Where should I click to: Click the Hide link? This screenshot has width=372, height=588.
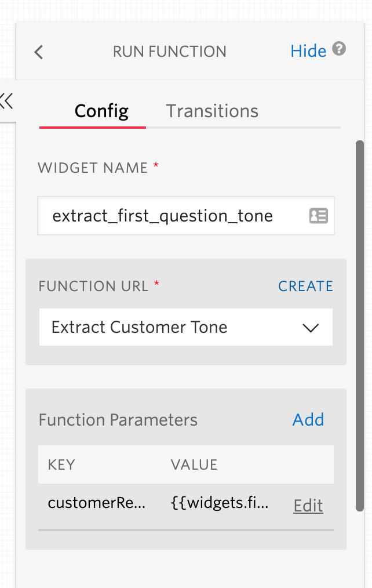point(308,51)
